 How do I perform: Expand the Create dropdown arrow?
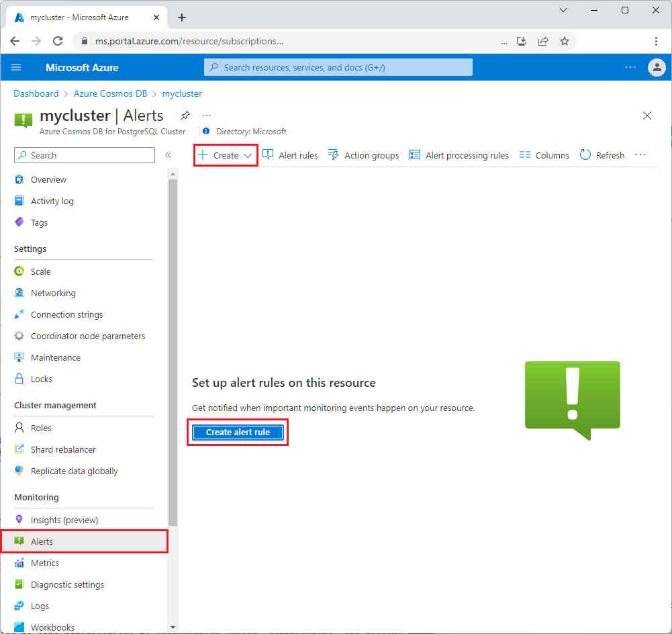point(248,155)
